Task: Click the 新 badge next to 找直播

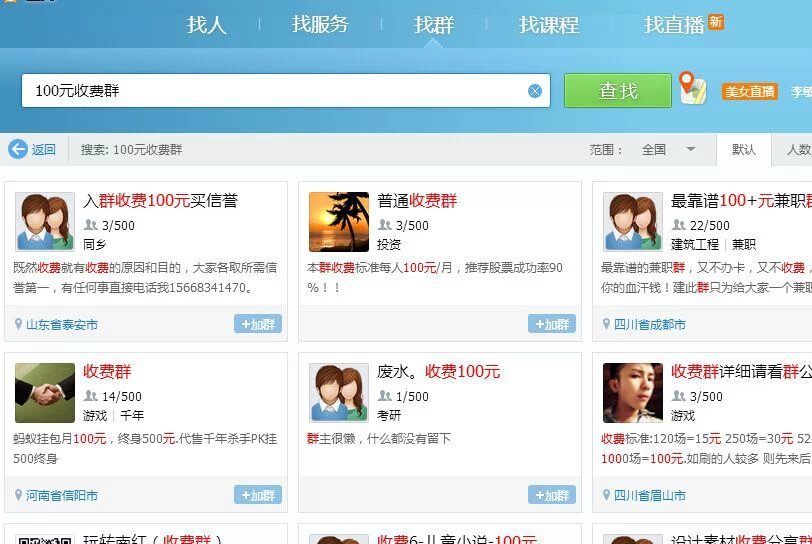Action: (x=716, y=22)
